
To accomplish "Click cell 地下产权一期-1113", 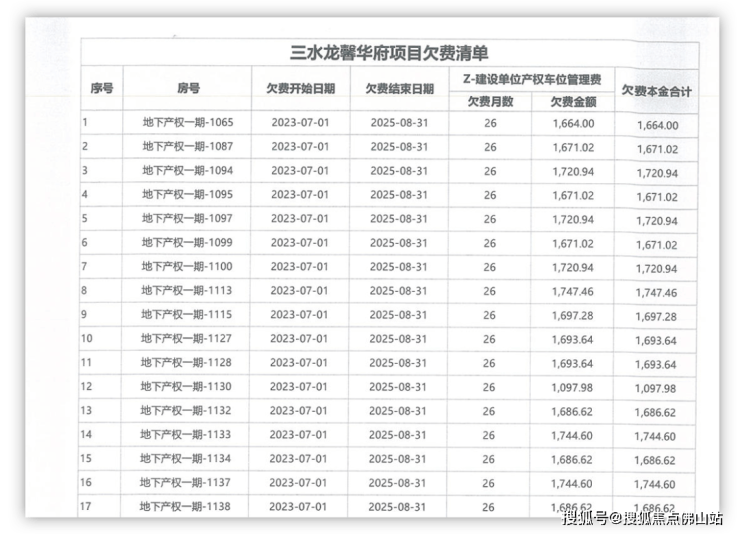I will coord(186,290).
